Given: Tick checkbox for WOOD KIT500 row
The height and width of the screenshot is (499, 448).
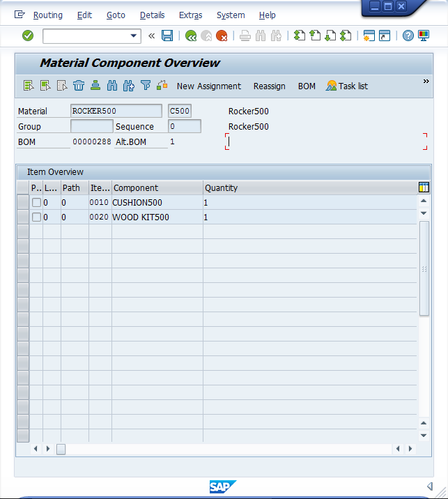Looking at the screenshot, I should point(37,217).
